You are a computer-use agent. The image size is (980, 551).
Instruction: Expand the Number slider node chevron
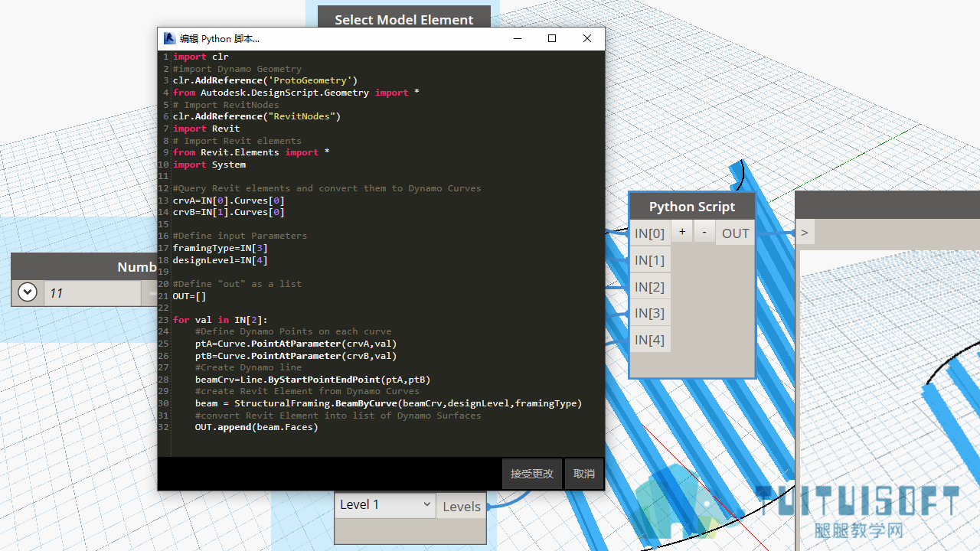pos(28,292)
